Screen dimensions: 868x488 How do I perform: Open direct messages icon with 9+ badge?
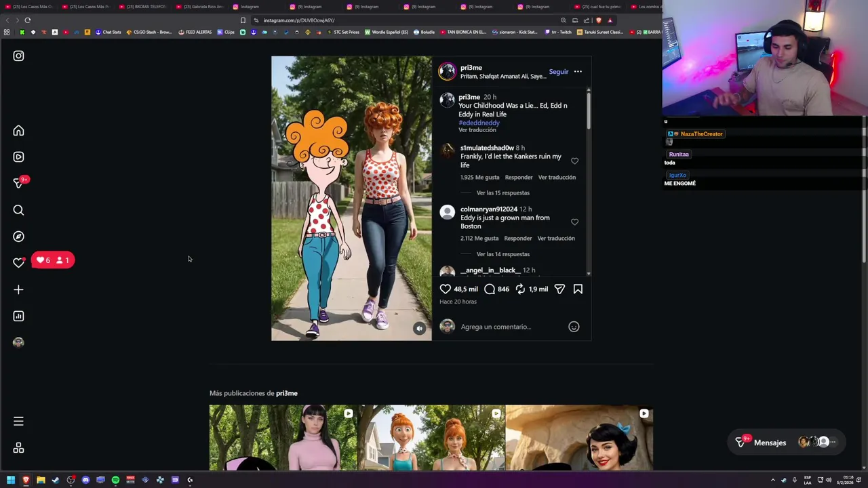click(20, 183)
